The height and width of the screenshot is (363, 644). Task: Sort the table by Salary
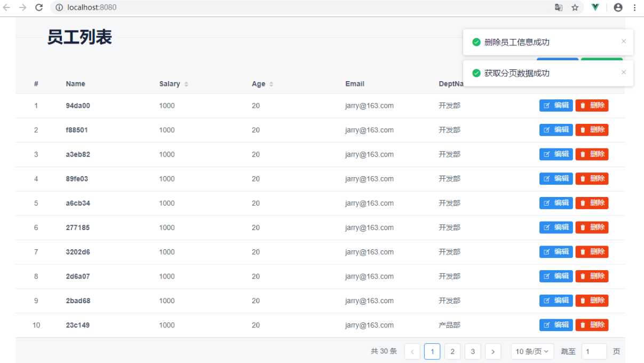tap(186, 84)
